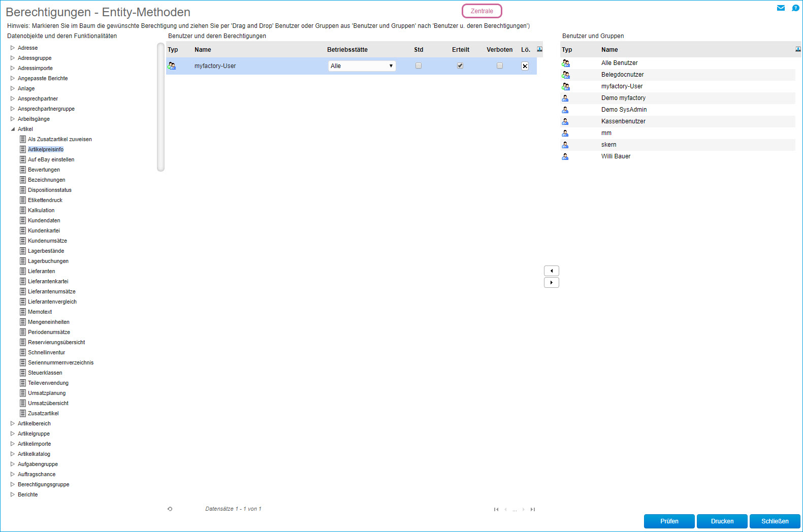Open the Betriebsstätte dropdown showing Alle
Viewport: 803px width, 532px height.
click(362, 66)
